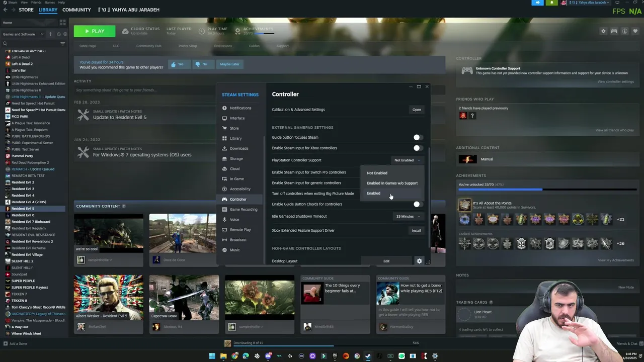The height and width of the screenshot is (362, 644).
Task: Select Library in Steam Settings sidebar
Action: tap(235, 138)
